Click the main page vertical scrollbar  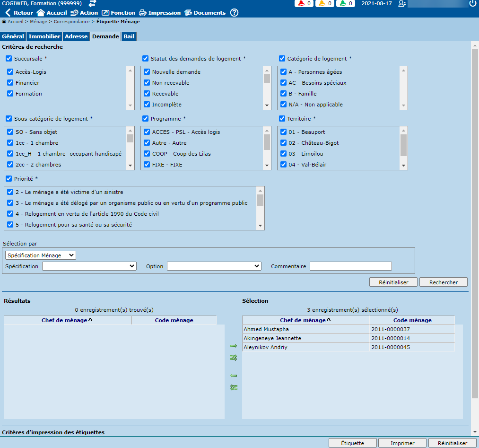(x=475, y=237)
